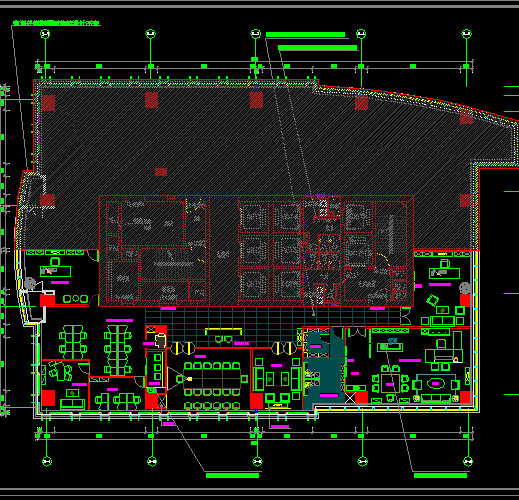Viewport: 519px width, 500px height.
Task: Select the yellow-outlined copier symbol beside lobby
Action: pos(160,340)
